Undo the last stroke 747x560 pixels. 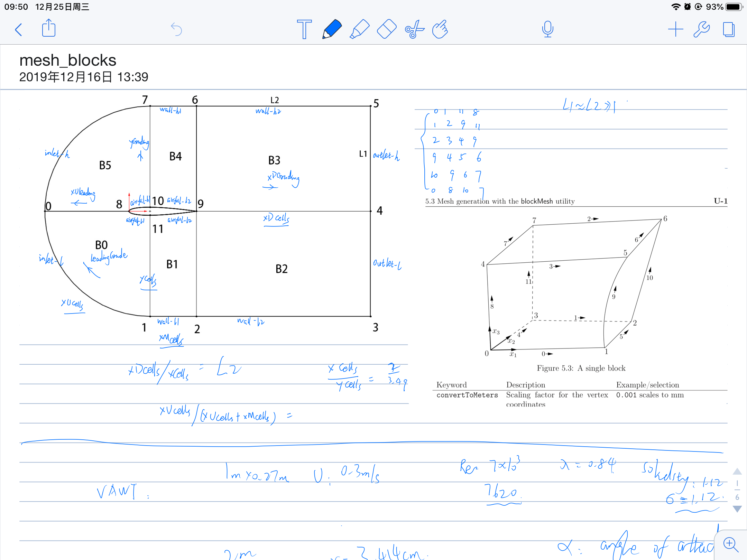176,29
